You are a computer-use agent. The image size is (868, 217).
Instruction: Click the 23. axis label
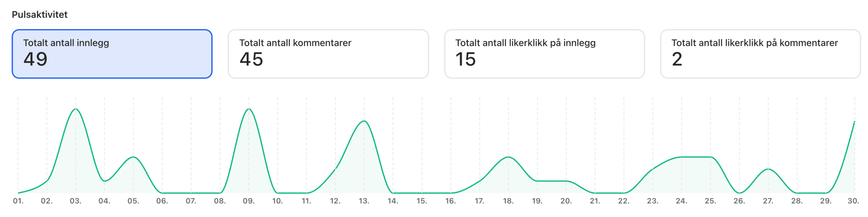(653, 201)
